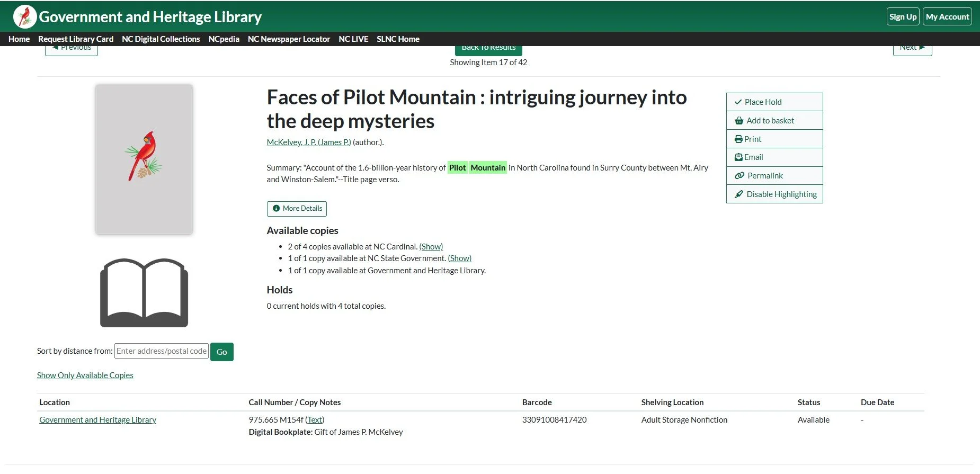
Task: Return via Back To Results button
Action: [x=488, y=50]
